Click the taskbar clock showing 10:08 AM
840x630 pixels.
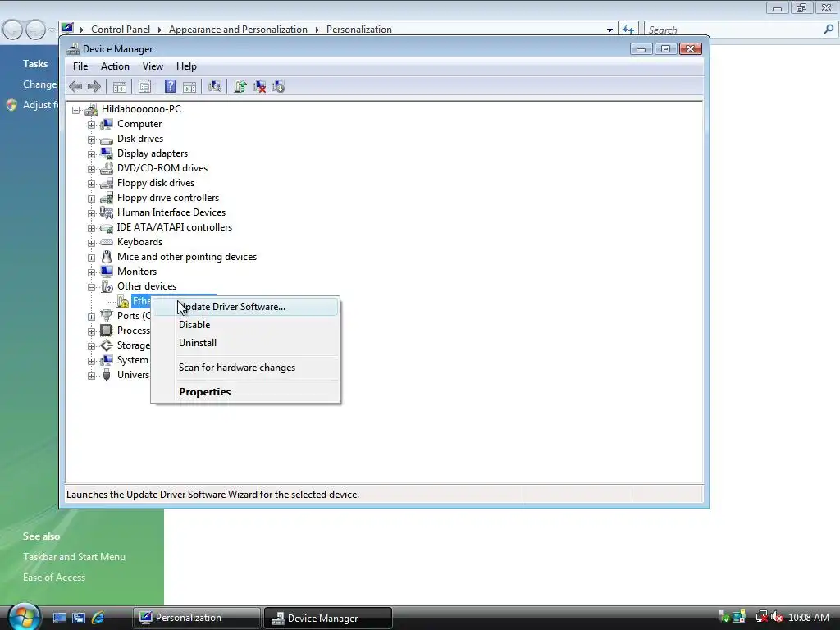click(809, 618)
